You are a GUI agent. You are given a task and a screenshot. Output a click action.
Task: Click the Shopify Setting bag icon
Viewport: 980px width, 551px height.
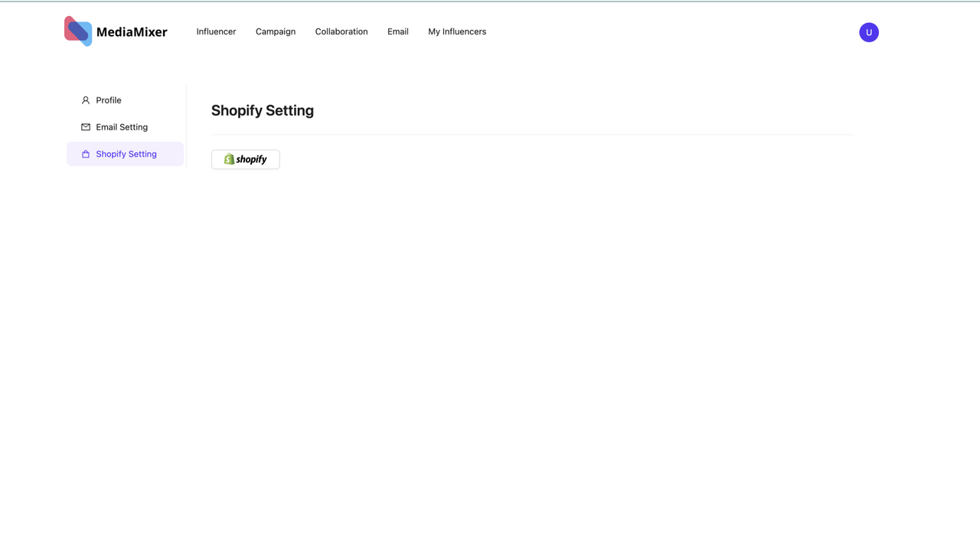pyautogui.click(x=86, y=154)
